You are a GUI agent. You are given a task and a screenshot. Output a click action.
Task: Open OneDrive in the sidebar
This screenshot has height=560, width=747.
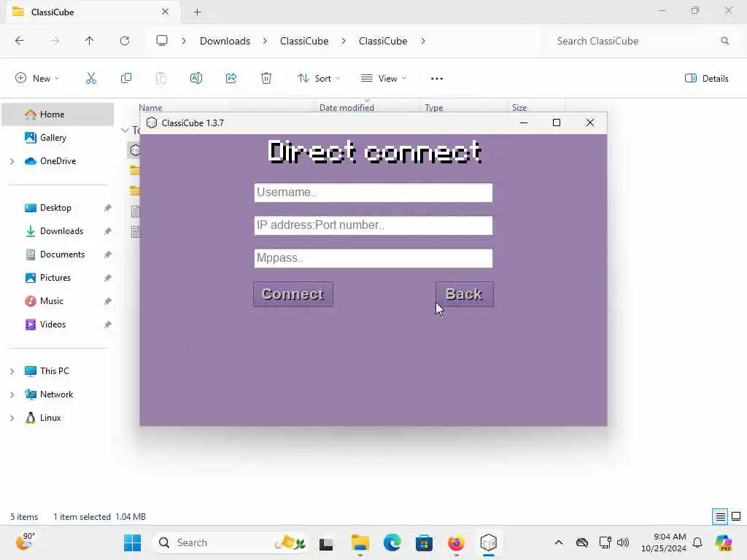coord(58,161)
